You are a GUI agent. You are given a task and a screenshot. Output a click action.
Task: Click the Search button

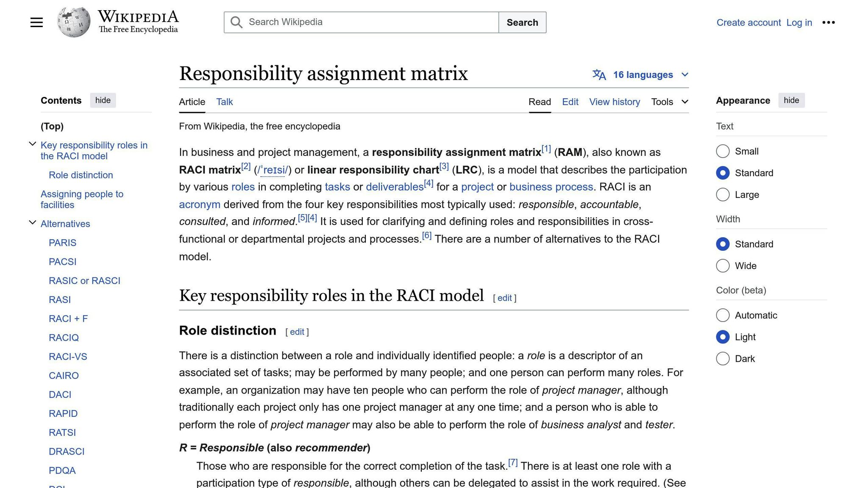pos(522,22)
